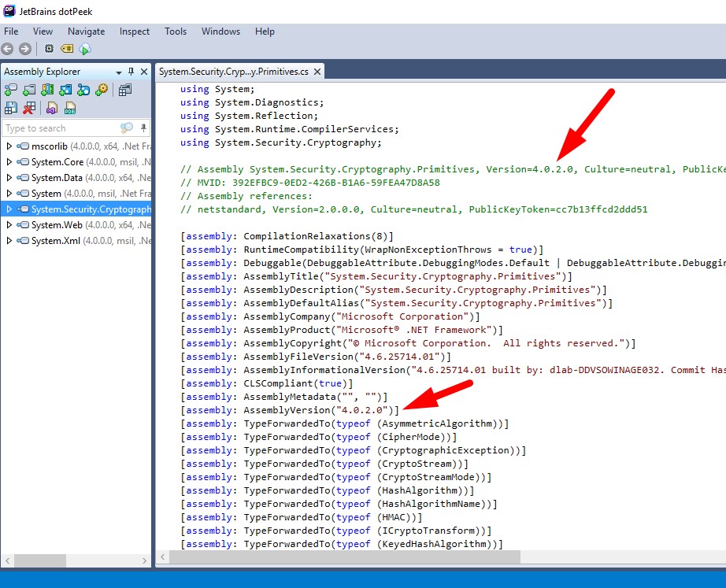Open the Inspect menu
The width and height of the screenshot is (726, 588).
pos(135,31)
